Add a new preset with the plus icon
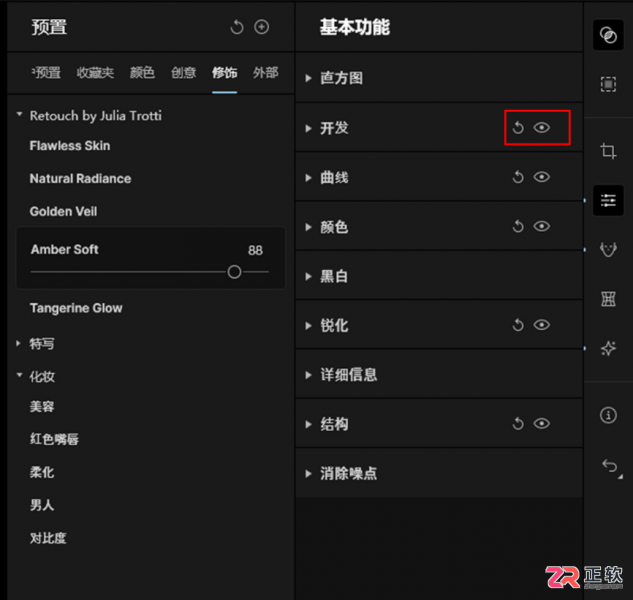633x600 pixels. (262, 27)
